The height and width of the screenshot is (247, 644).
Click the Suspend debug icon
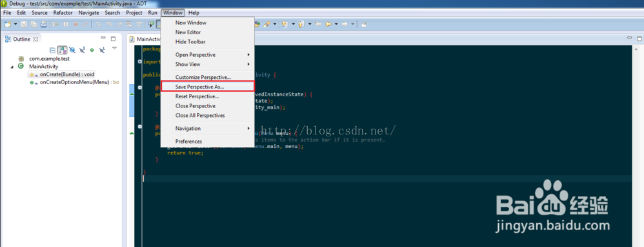click(66, 25)
